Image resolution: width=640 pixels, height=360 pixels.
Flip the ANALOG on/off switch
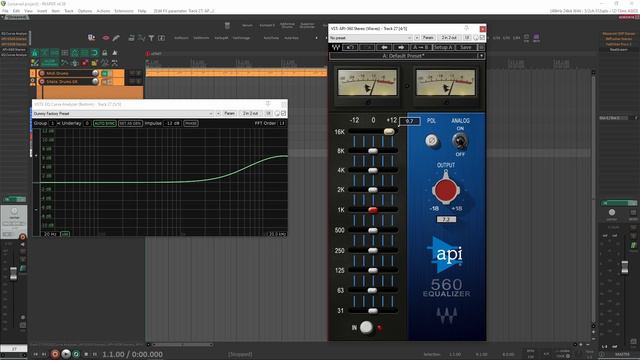click(x=460, y=142)
